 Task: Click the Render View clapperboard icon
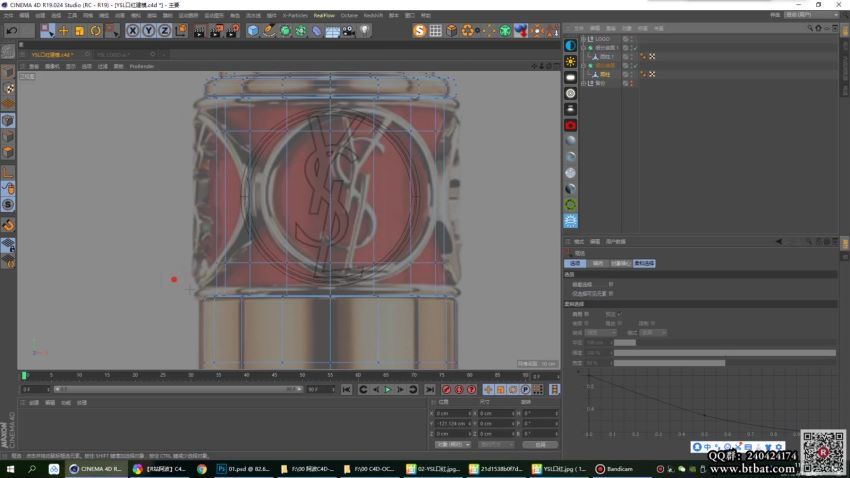click(x=199, y=31)
